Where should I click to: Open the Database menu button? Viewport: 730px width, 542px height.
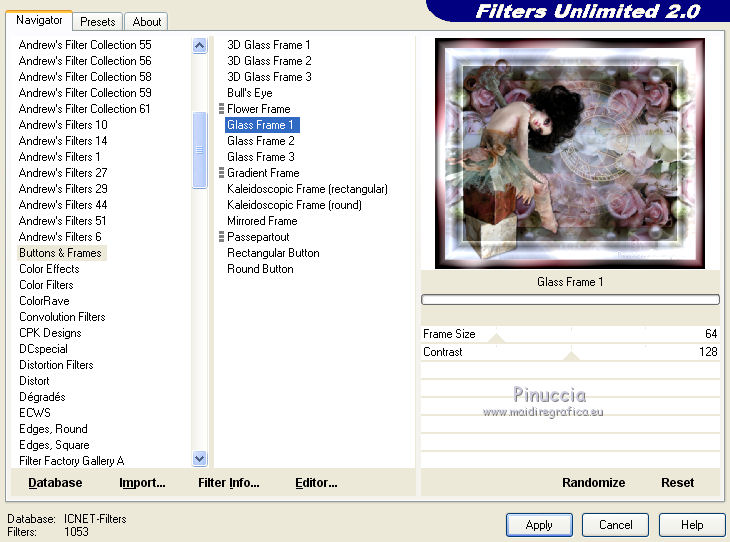tap(55, 483)
